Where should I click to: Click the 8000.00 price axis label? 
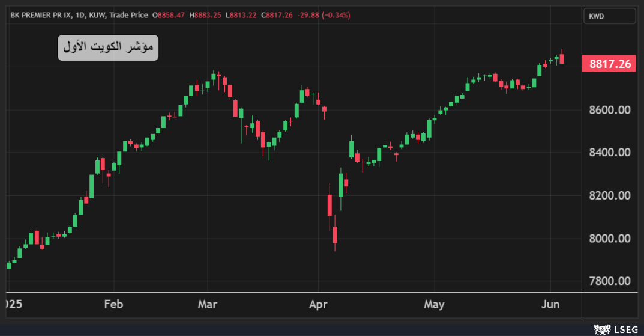point(609,239)
